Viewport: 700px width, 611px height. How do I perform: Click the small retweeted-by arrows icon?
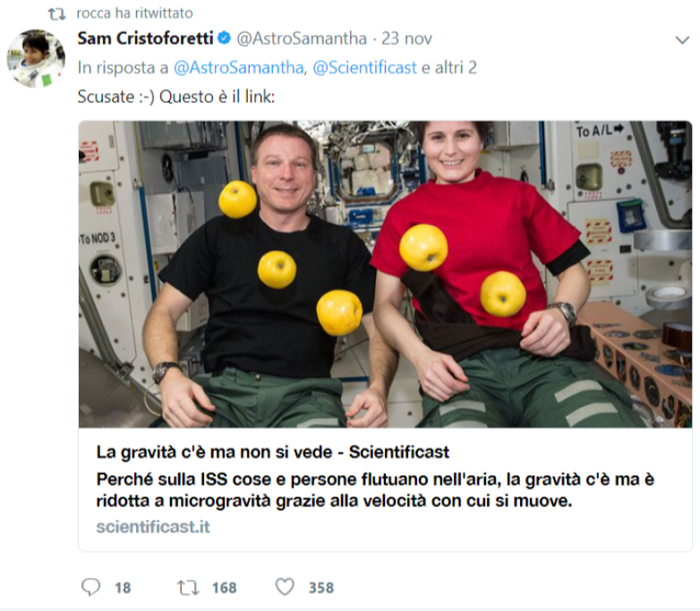(x=56, y=14)
